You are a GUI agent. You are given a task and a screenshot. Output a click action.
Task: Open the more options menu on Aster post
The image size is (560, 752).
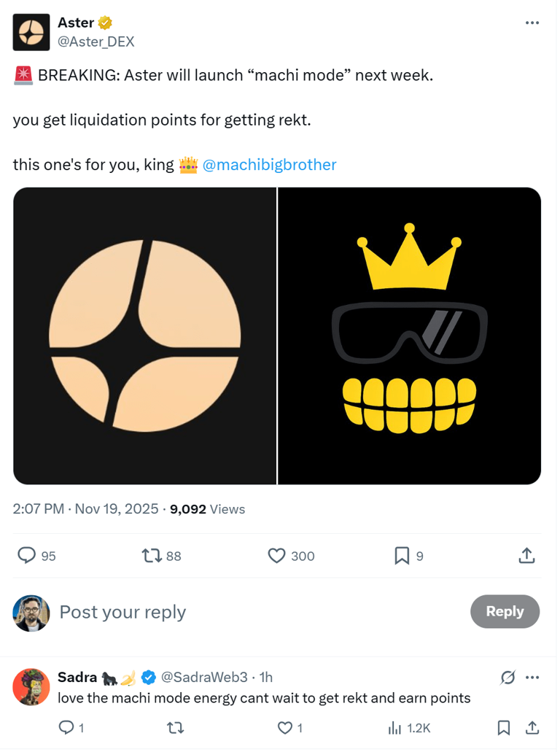(x=532, y=23)
